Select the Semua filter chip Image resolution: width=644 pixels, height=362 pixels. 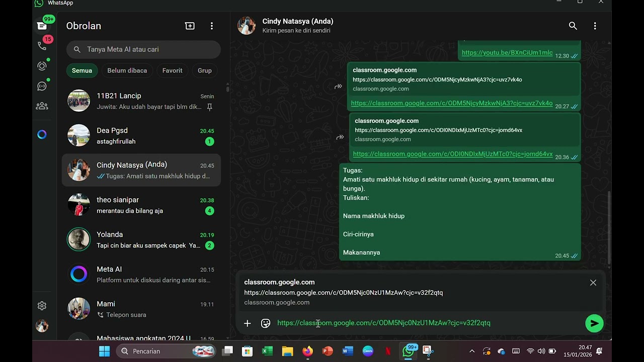[x=82, y=70]
